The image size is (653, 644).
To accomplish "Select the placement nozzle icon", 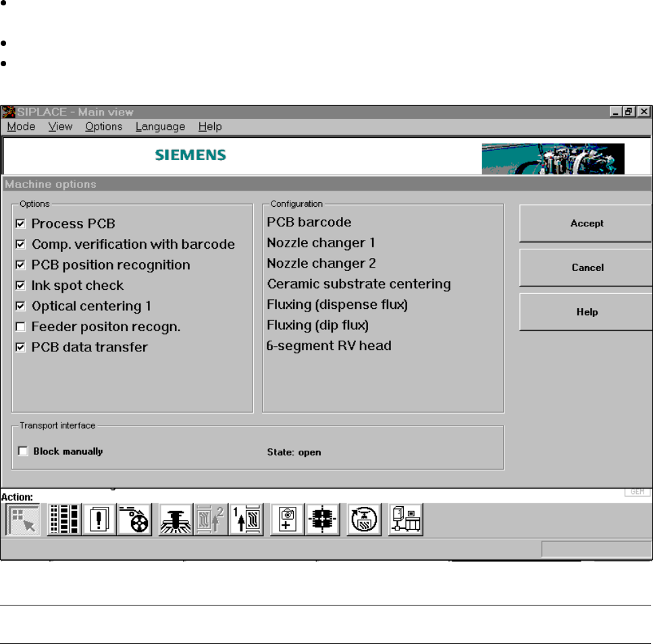I will pos(176,520).
